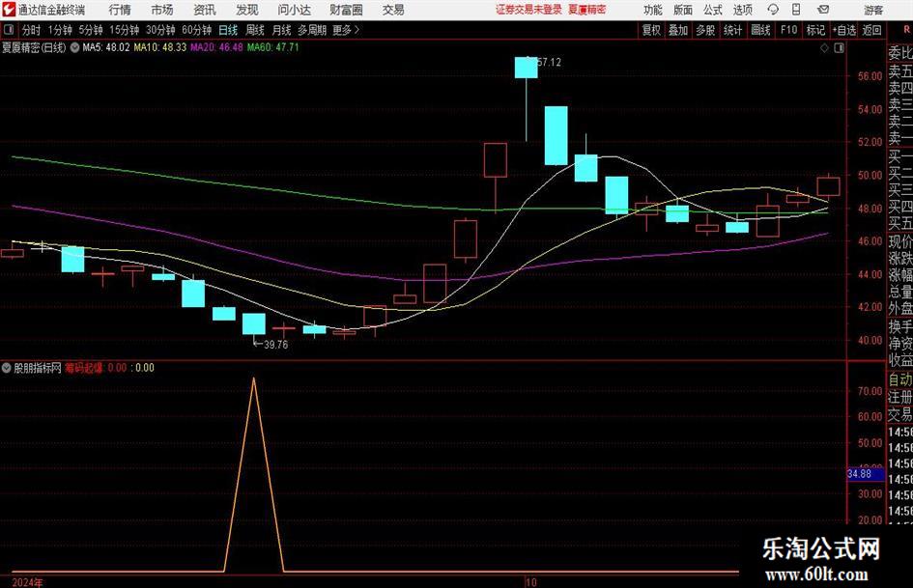The width and height of the screenshot is (913, 588).
Task: Open the 问小达 menu
Action: click(x=294, y=10)
